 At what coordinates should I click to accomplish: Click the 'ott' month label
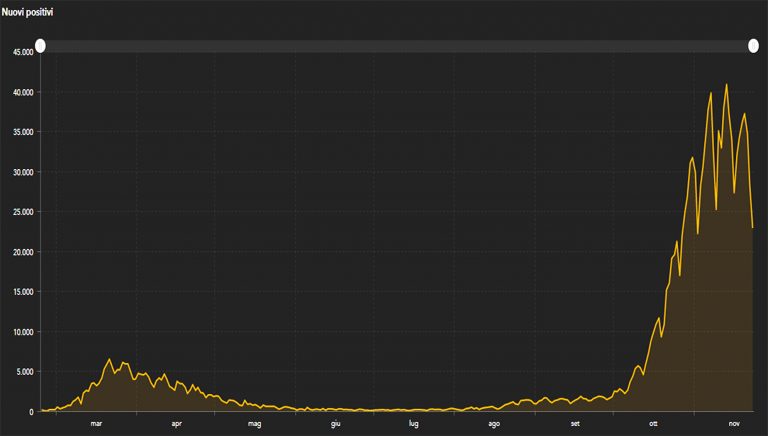[x=653, y=423]
